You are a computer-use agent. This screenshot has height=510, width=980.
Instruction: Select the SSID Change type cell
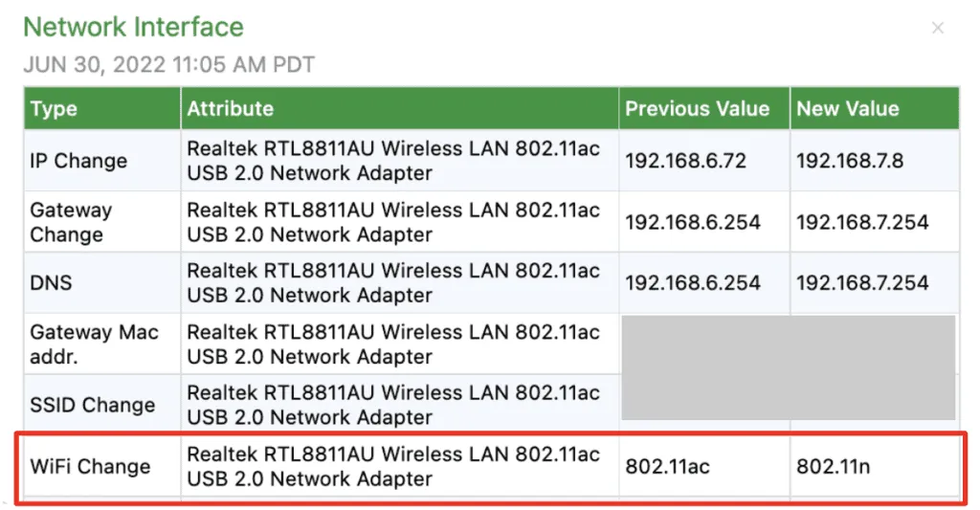[92, 405]
